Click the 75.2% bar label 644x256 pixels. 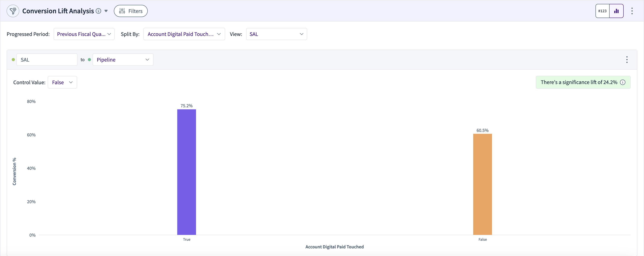tap(186, 106)
